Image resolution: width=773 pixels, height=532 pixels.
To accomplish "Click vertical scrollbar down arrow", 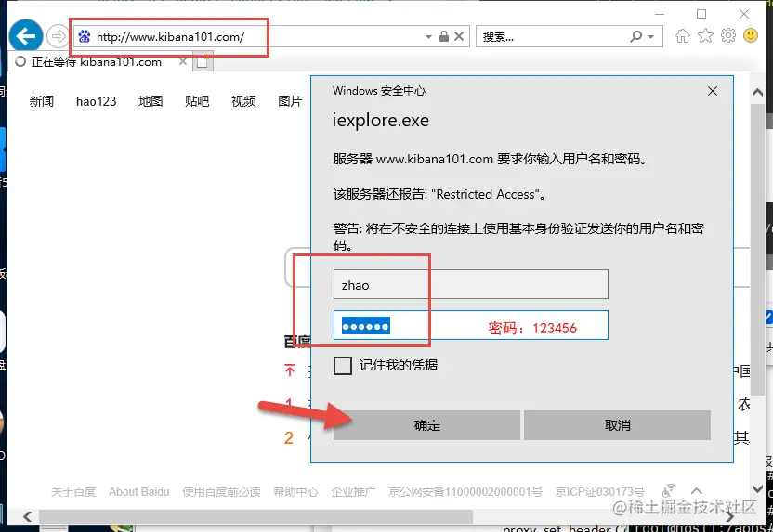I will (x=758, y=488).
